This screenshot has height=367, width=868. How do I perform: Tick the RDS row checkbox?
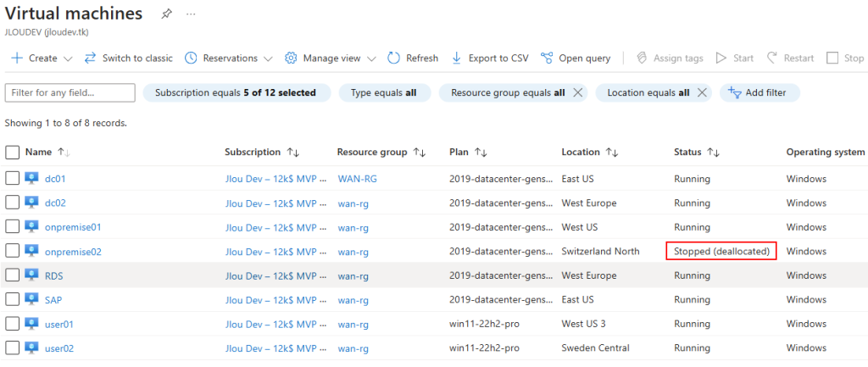tap(12, 275)
